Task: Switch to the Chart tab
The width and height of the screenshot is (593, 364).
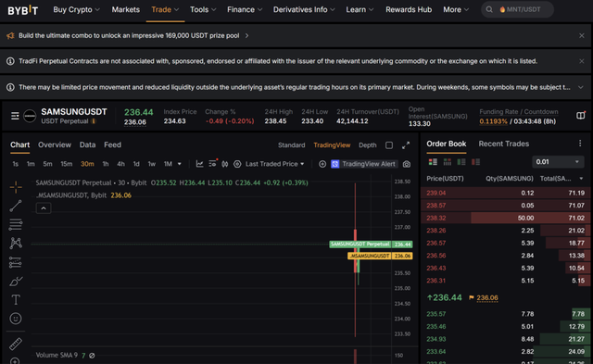Action: (x=19, y=144)
